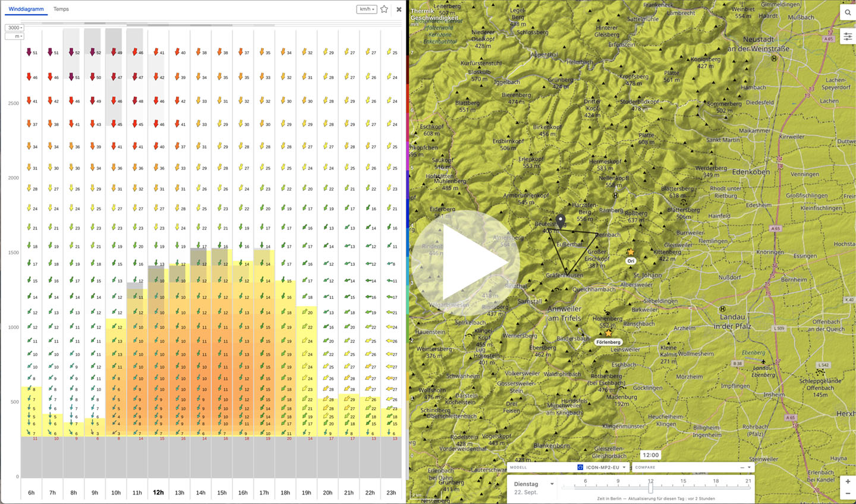Select the black location pin marker
Viewport: 856px width, 504px height.
coord(561,222)
